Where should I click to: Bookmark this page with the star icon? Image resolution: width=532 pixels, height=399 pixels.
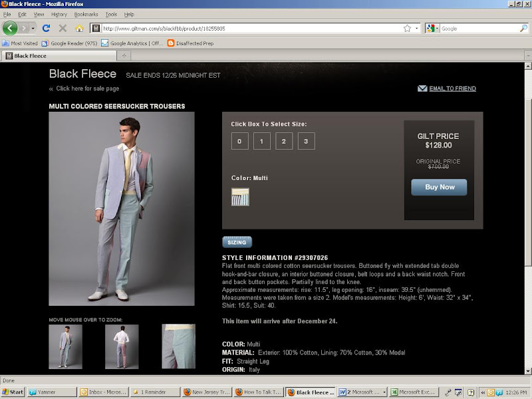(x=407, y=29)
